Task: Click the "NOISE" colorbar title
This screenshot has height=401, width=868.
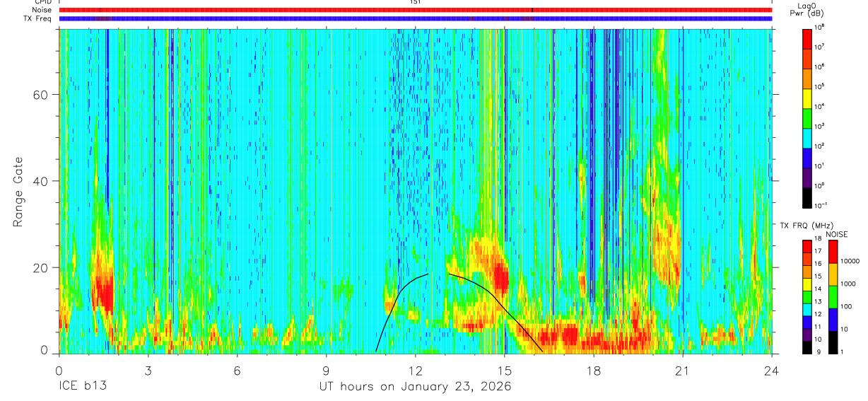Action: pos(837,233)
